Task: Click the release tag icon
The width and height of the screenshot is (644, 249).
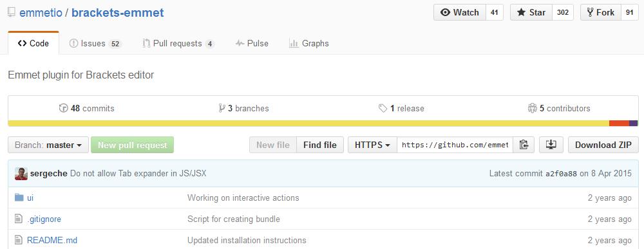Action: pyautogui.click(x=383, y=108)
